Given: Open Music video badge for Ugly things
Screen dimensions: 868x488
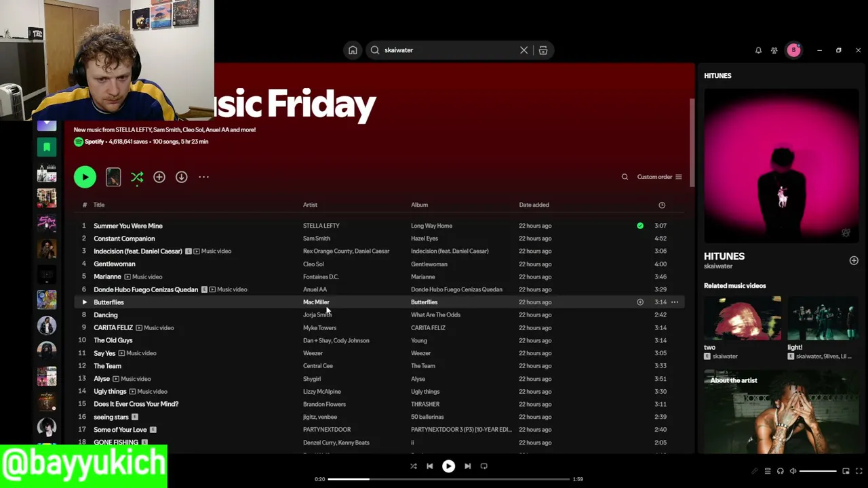Looking at the screenshot, I should [149, 392].
